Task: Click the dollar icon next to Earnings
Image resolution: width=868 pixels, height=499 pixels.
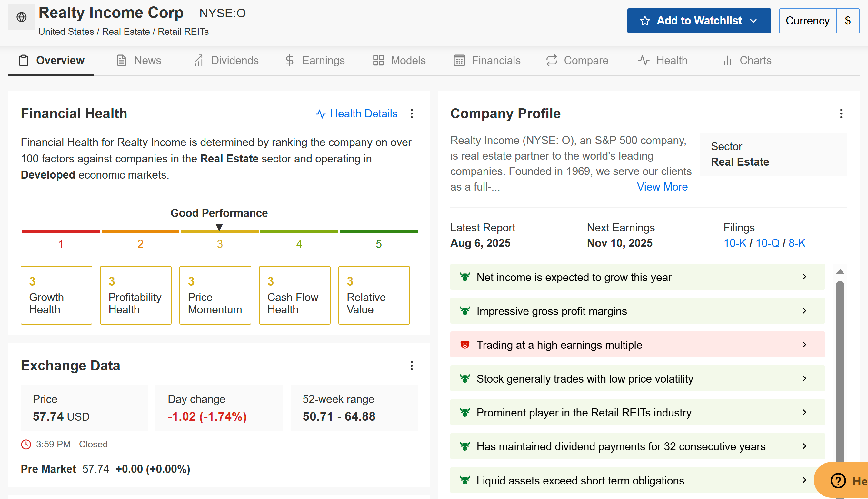Action: point(290,60)
